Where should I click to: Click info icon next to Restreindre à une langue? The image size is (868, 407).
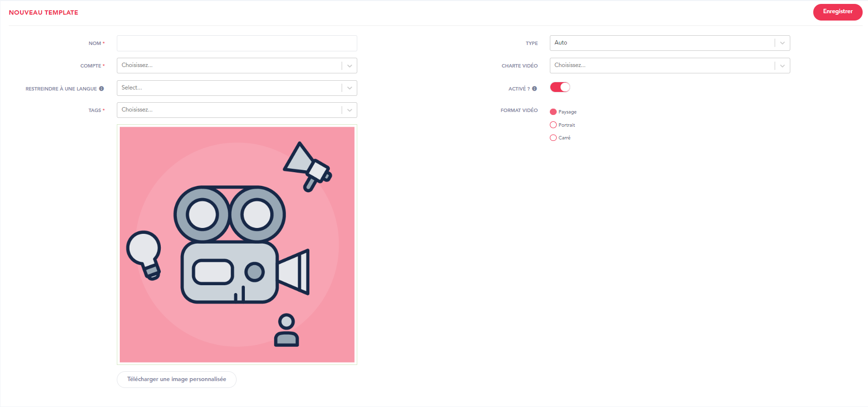(102, 89)
